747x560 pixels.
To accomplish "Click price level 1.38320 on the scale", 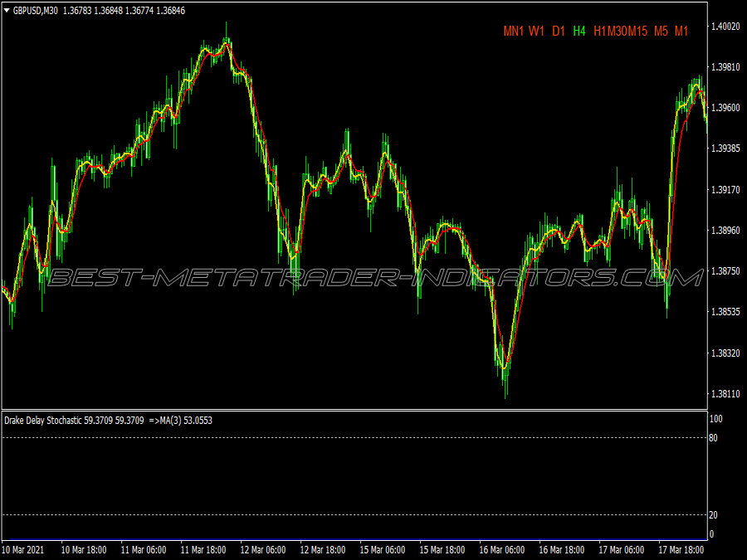I will pyautogui.click(x=725, y=353).
